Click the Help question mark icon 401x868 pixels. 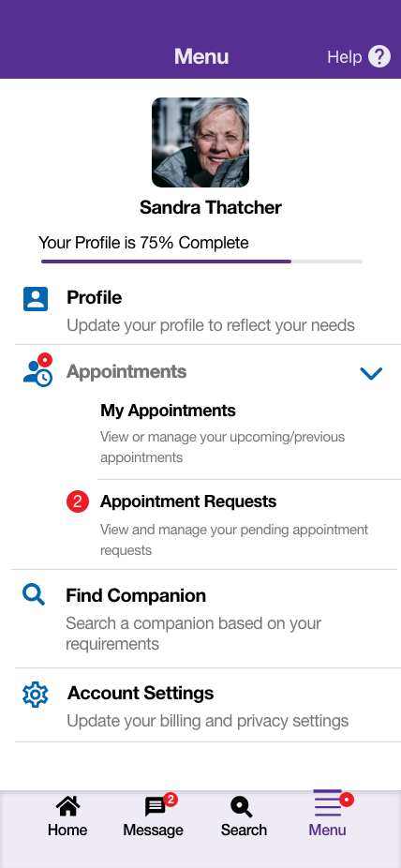tap(379, 56)
